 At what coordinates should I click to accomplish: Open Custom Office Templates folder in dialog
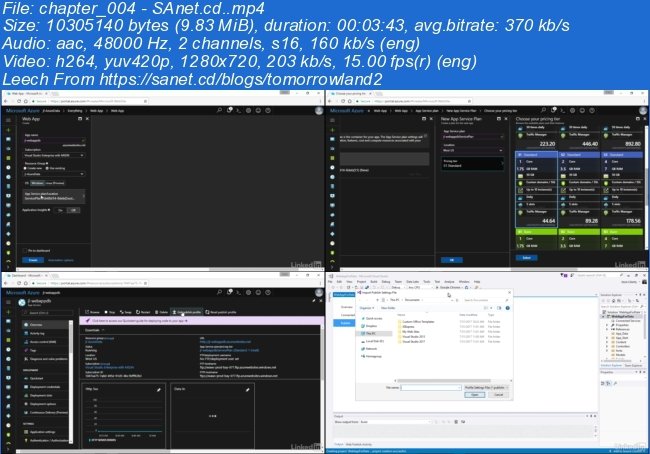tap(416, 322)
